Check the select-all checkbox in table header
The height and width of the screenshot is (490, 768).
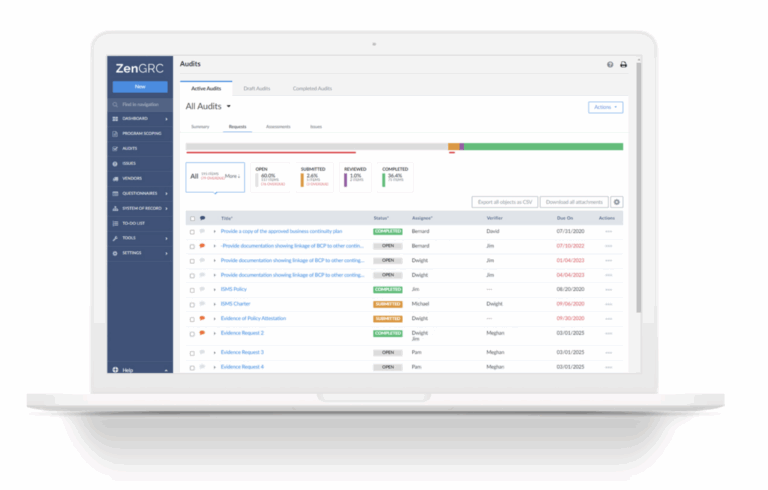click(192, 217)
